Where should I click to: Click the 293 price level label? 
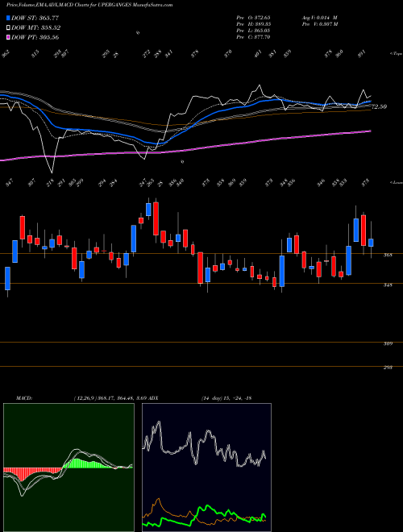388,368
